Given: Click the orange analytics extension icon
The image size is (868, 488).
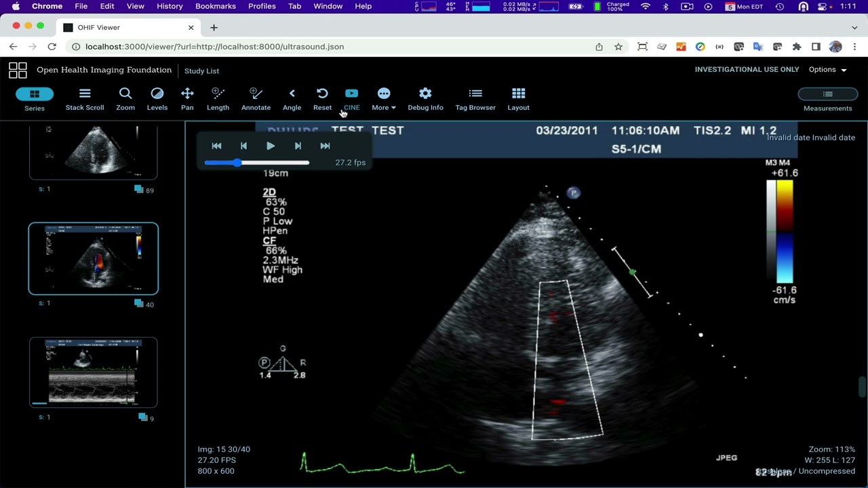Looking at the screenshot, I should point(681,47).
